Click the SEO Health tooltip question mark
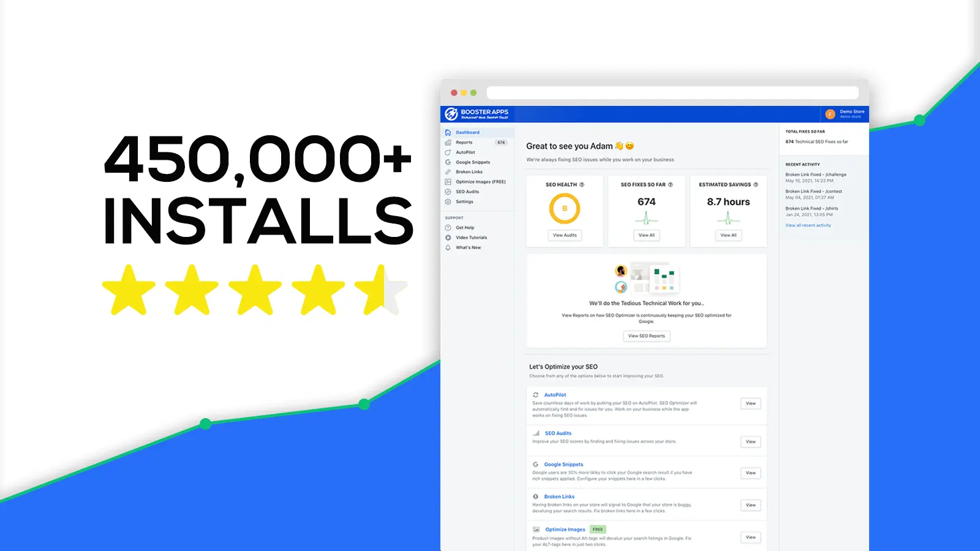 [582, 184]
